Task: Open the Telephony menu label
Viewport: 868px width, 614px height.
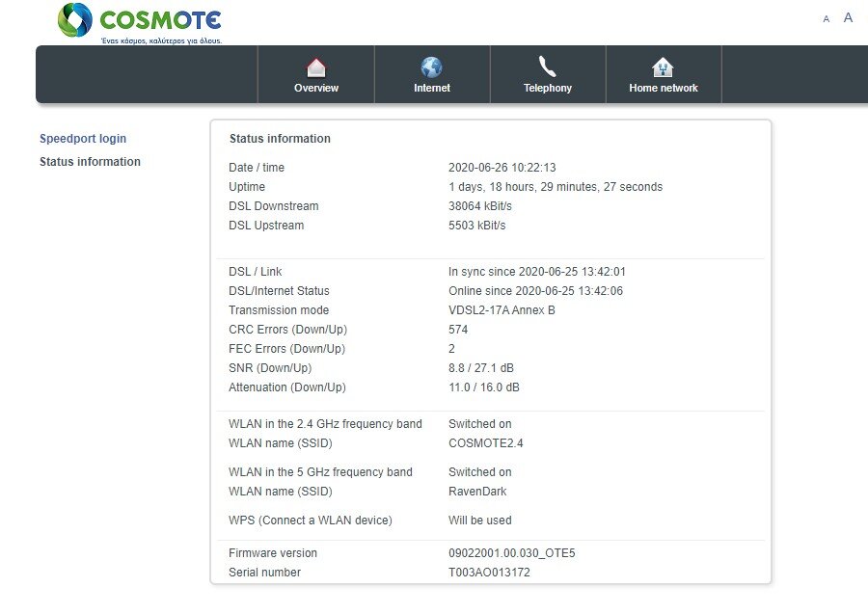Action: [x=548, y=88]
